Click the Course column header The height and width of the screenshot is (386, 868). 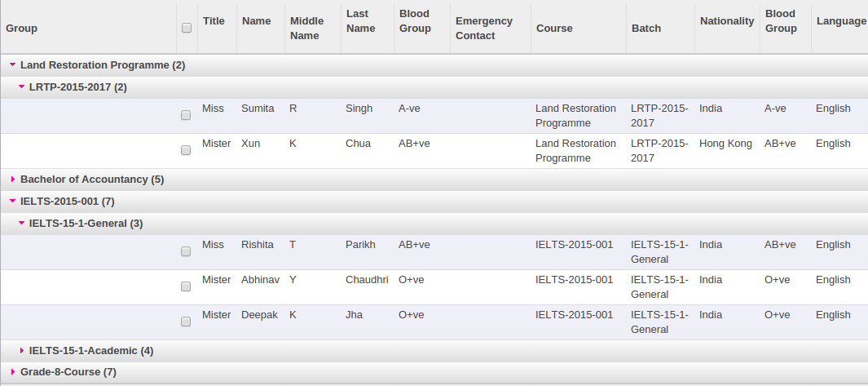554,29
